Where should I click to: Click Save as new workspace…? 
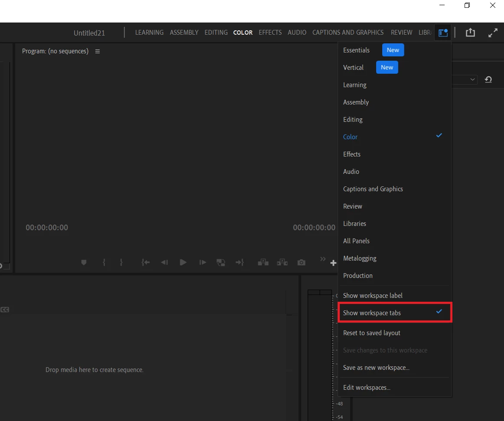tap(394, 368)
